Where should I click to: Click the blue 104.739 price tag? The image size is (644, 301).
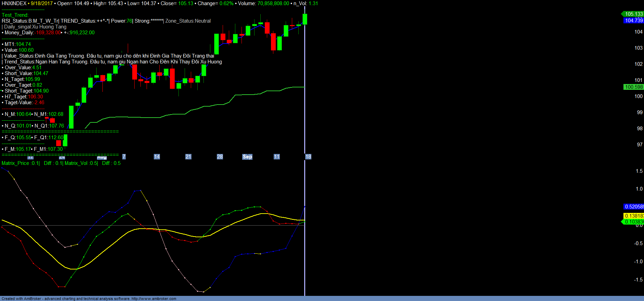pyautogui.click(x=633, y=21)
